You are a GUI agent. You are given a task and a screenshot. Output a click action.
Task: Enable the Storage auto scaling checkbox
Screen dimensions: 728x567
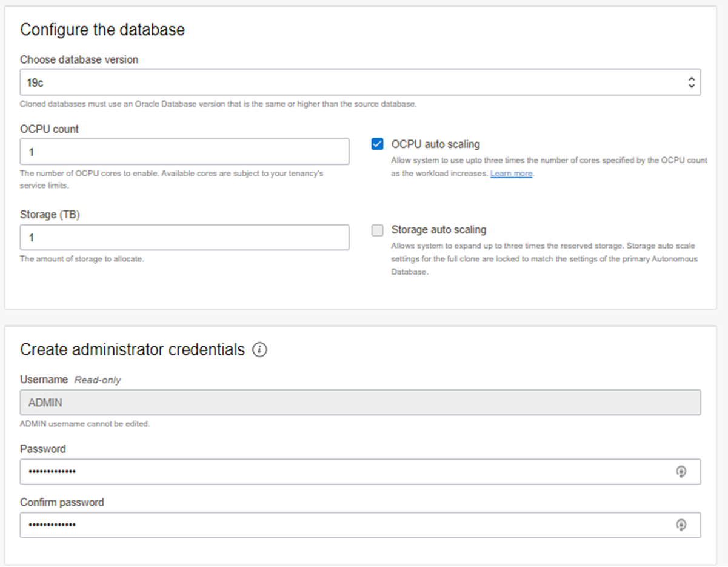click(x=377, y=230)
